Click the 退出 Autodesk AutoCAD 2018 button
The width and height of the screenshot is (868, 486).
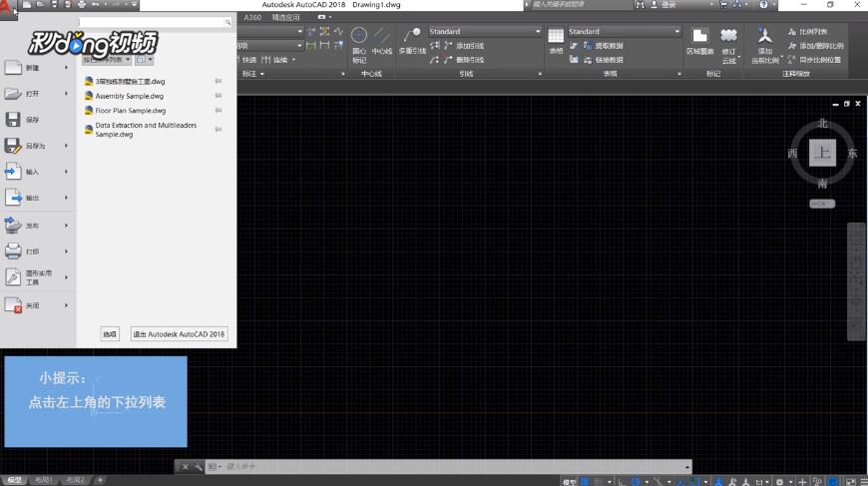click(x=179, y=334)
